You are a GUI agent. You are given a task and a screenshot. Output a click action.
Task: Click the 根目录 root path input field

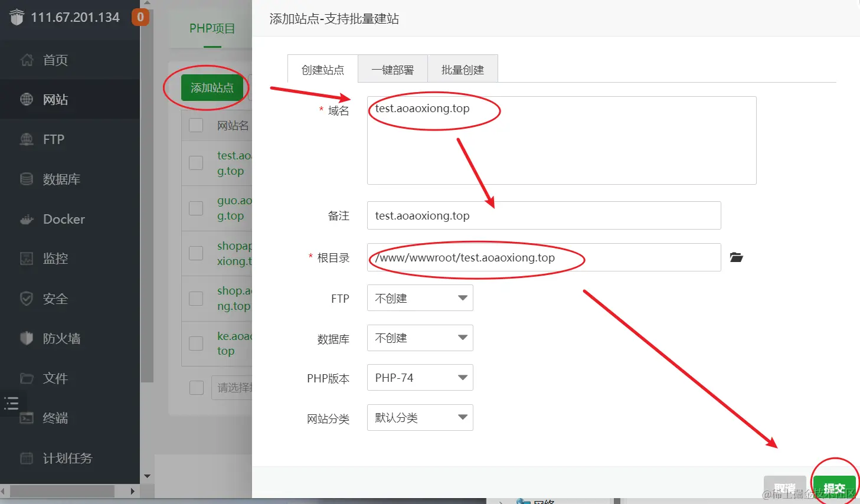point(544,257)
